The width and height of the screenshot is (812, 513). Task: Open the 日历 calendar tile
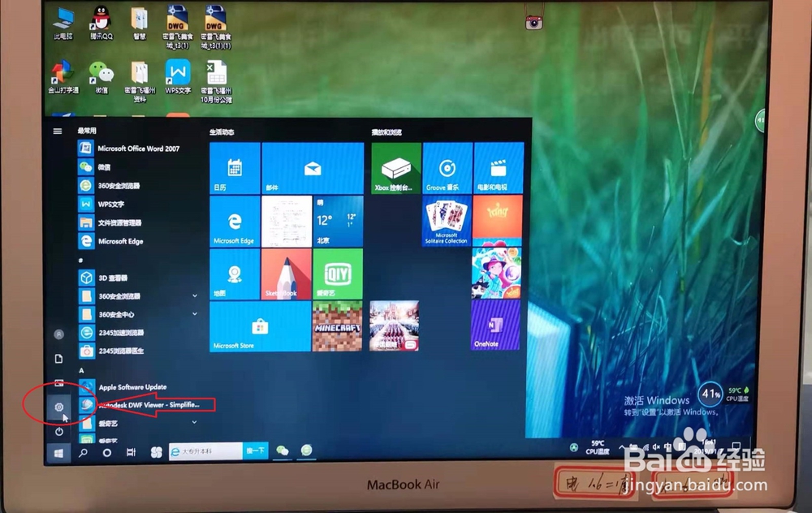(235, 168)
